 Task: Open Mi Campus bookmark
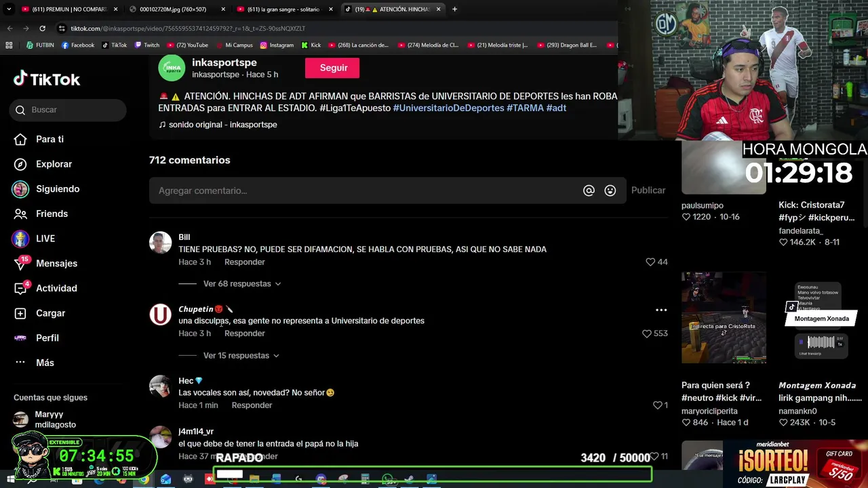[234, 45]
